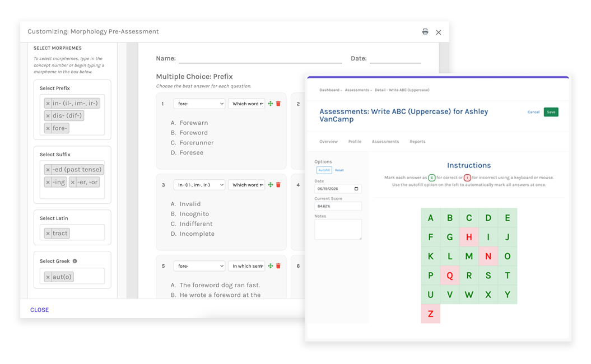Remove the tract Latin tag with its x
The height and width of the screenshot is (364, 591).
pyautogui.click(x=48, y=234)
